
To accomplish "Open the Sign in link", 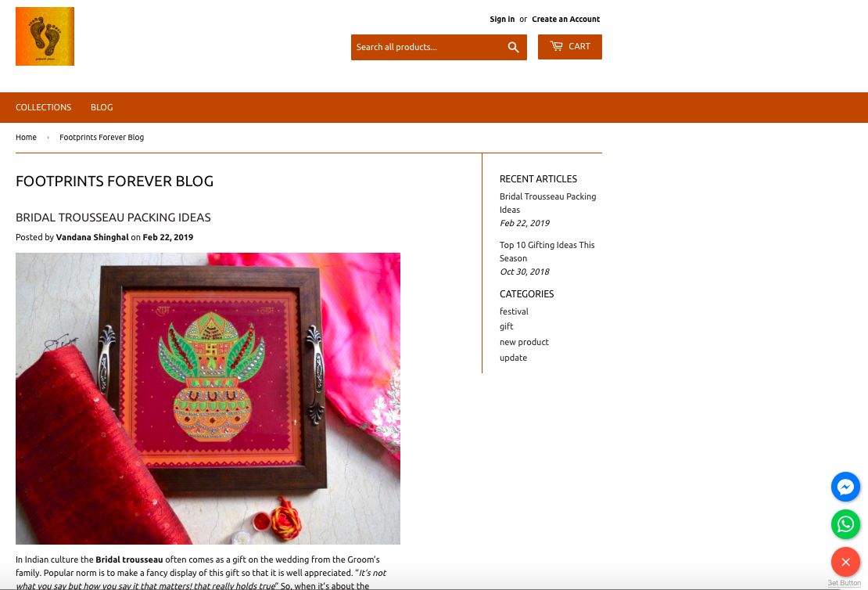I will point(502,20).
